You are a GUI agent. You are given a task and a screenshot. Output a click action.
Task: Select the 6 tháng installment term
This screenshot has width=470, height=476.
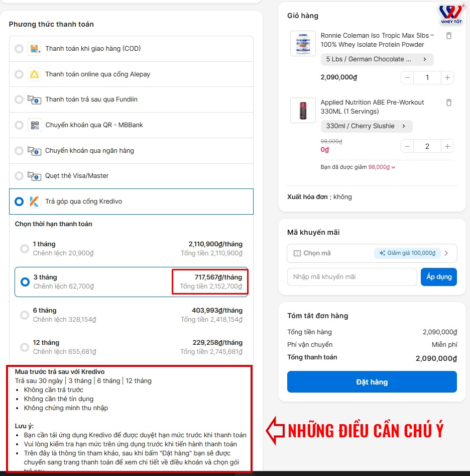[x=131, y=315]
